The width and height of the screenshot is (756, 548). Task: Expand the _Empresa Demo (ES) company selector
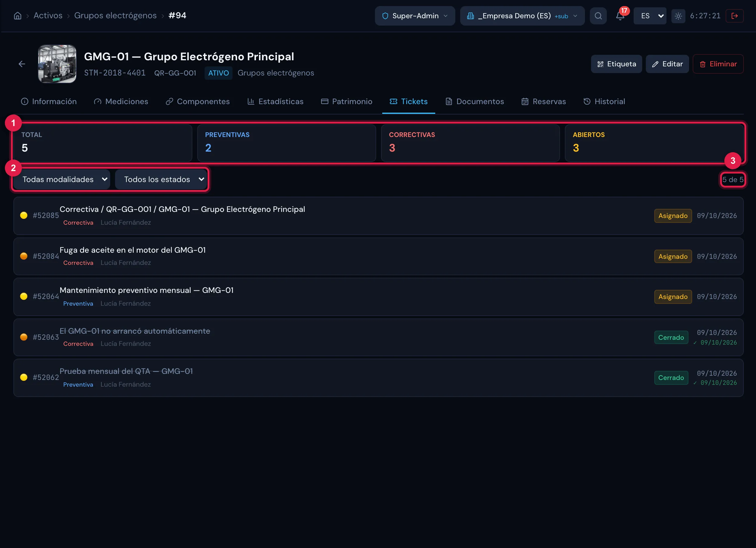tap(522, 16)
